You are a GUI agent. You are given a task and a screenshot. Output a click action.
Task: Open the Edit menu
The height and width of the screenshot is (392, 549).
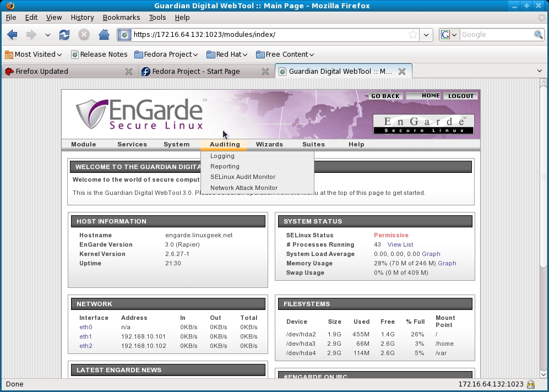(x=31, y=18)
